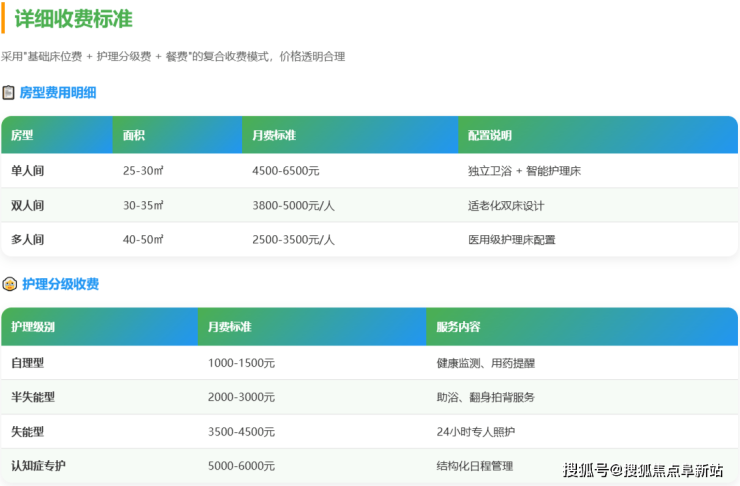Click the 护理级别 column header
Viewport: 740px width, 486px height.
click(x=33, y=327)
